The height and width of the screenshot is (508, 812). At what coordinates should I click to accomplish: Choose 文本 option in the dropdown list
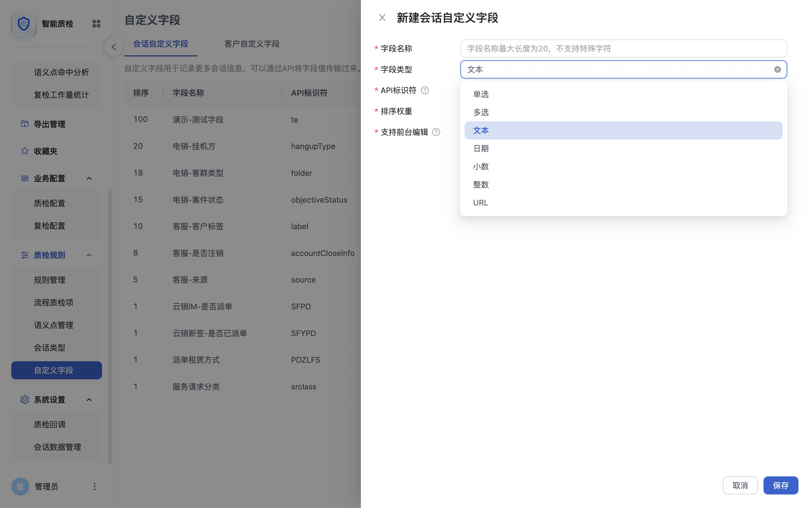point(623,130)
